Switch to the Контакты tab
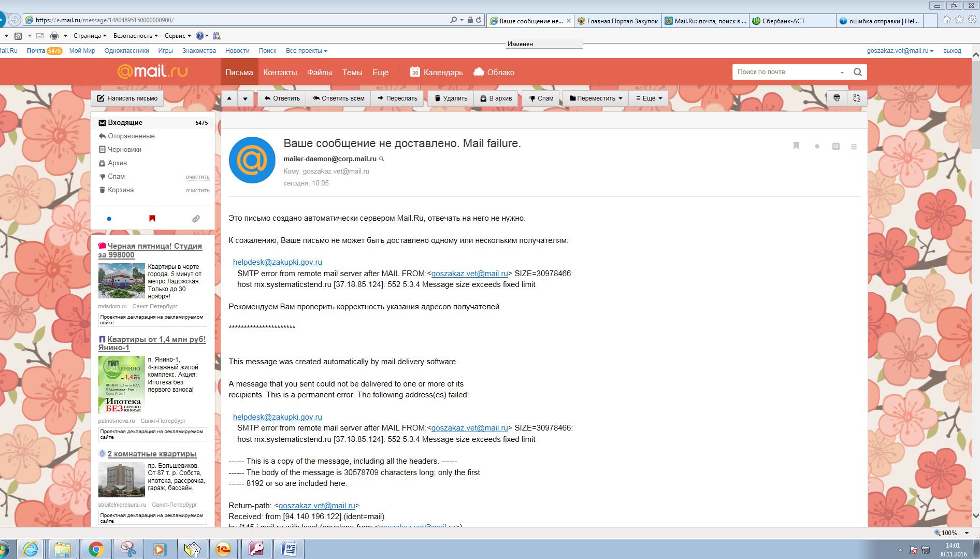Viewport: 980px width, 559px height. click(280, 72)
